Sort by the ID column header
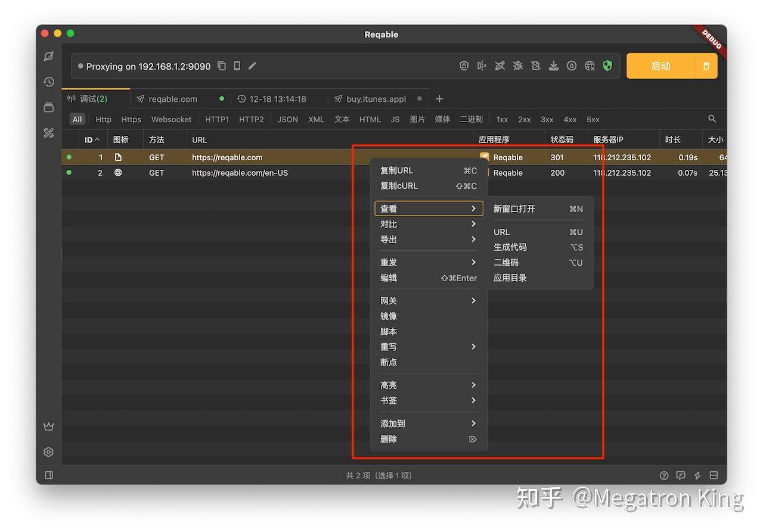Screen dimensions: 763x532 click(92, 139)
